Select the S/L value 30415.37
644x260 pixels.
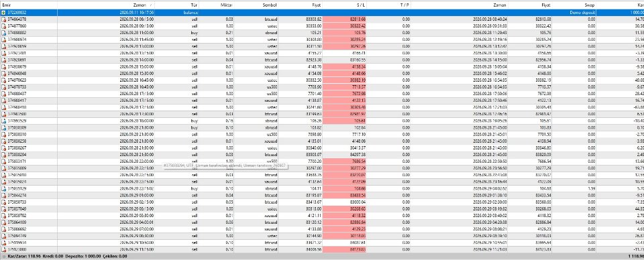tap(358, 148)
